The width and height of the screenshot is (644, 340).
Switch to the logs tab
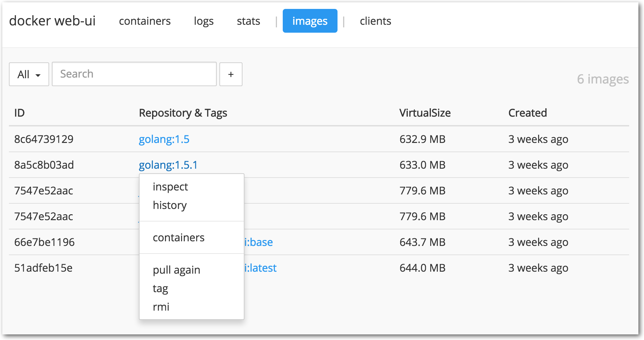tap(204, 21)
